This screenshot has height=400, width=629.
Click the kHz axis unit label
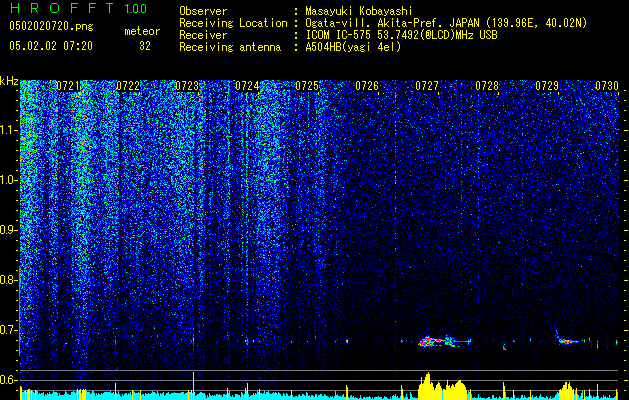[9, 81]
